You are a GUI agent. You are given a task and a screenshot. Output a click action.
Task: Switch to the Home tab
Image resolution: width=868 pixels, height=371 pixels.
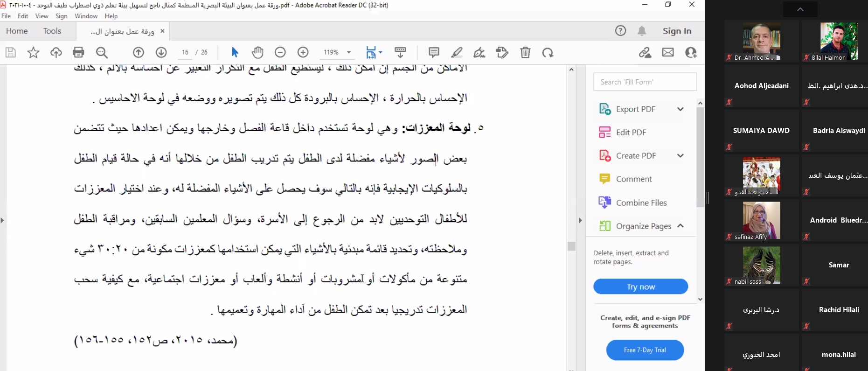click(x=17, y=31)
